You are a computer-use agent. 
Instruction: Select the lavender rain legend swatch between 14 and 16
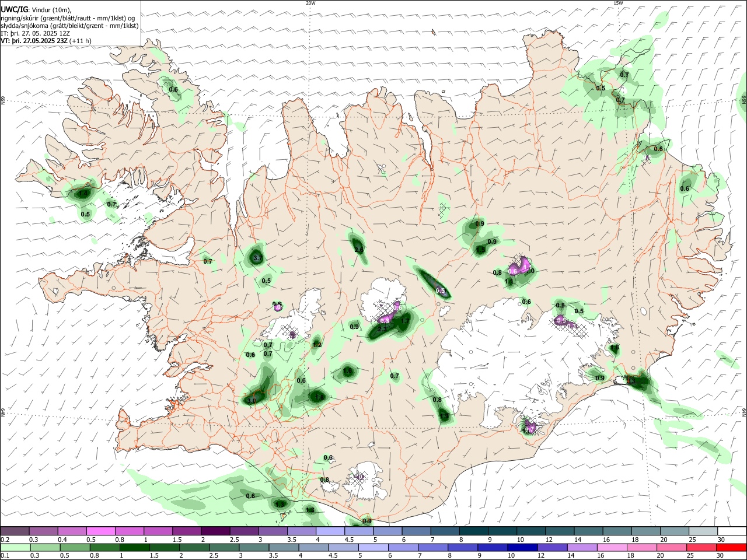pyautogui.click(x=581, y=547)
